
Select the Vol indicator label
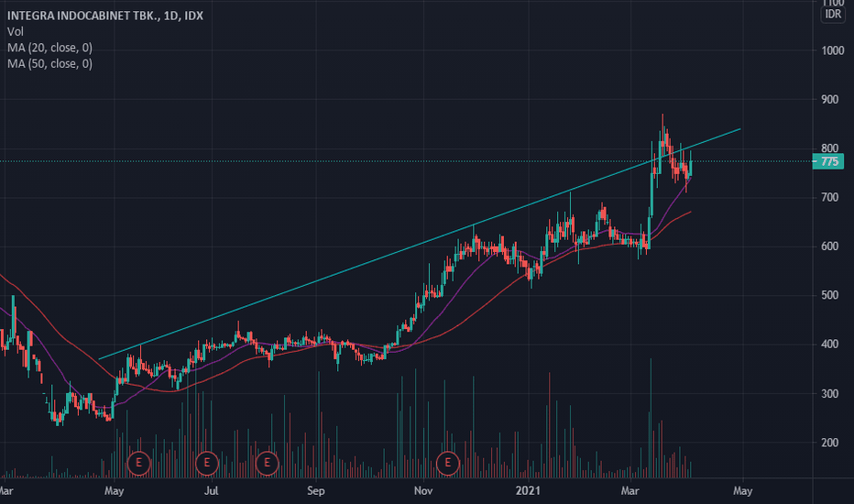[x=16, y=31]
